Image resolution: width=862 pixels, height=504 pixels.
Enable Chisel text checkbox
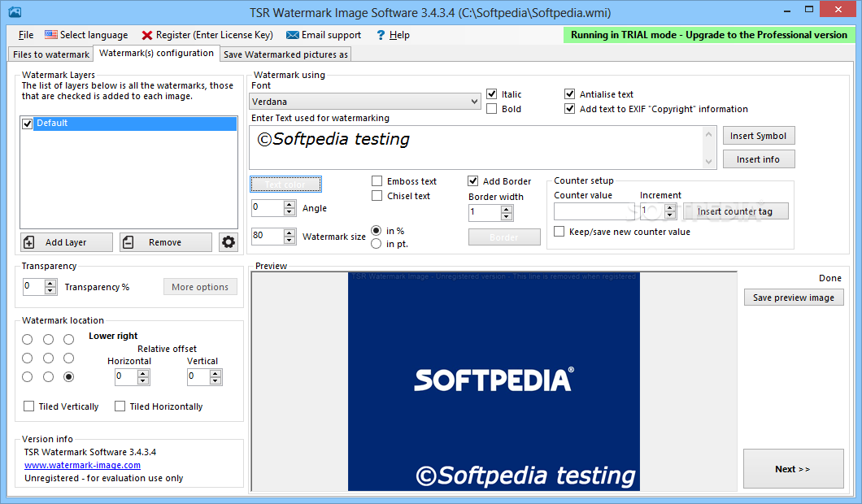coord(377,196)
